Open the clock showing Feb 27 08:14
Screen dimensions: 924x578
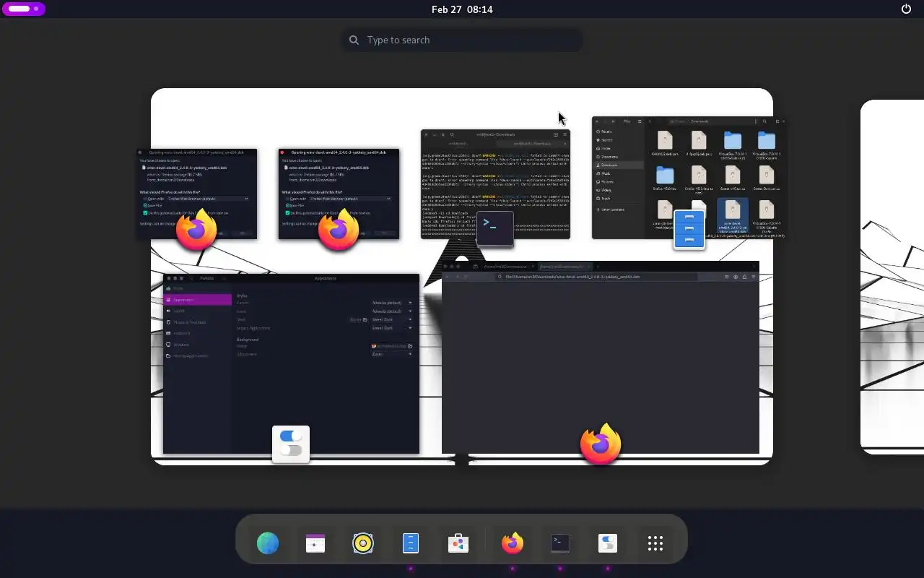tap(462, 9)
